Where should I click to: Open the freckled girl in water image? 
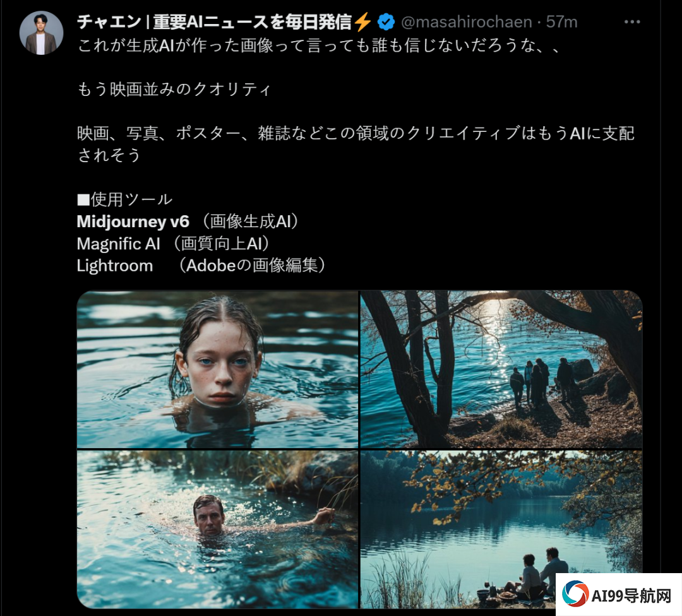tap(217, 369)
